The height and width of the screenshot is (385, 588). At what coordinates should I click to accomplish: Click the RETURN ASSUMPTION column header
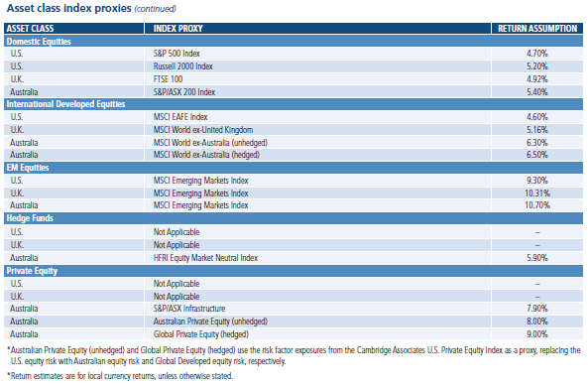(537, 29)
